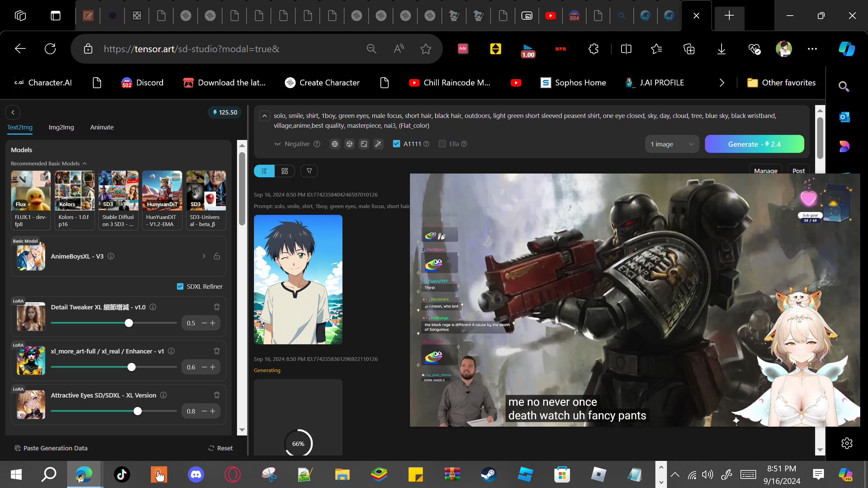
Task: Open Steam from the taskbar
Action: tap(489, 474)
